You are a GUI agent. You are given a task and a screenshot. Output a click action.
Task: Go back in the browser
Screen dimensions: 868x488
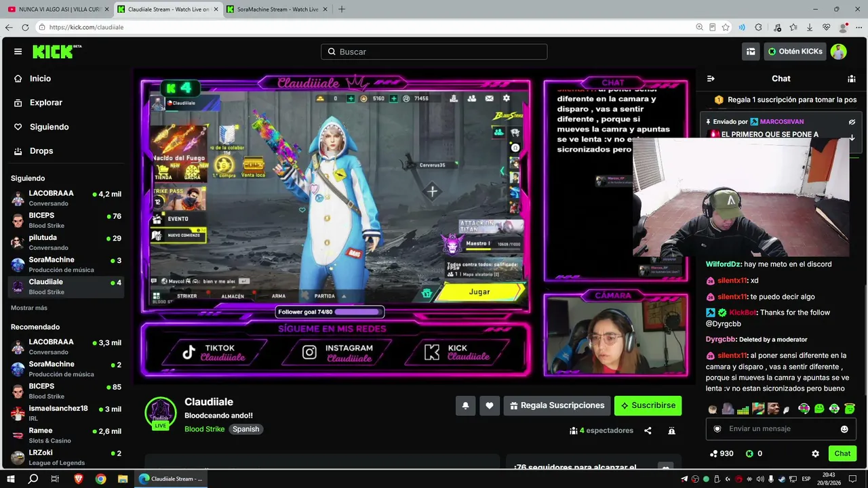coord(9,27)
